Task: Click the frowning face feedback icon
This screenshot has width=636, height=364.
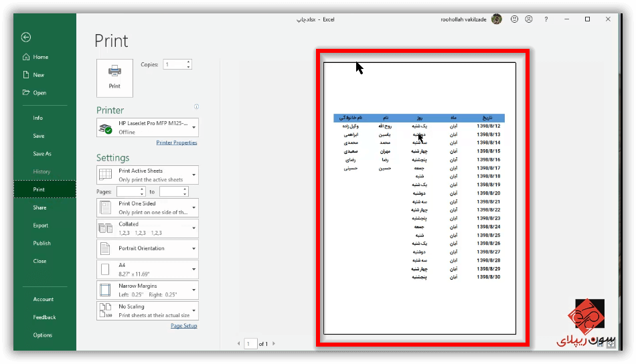Action: click(x=529, y=19)
